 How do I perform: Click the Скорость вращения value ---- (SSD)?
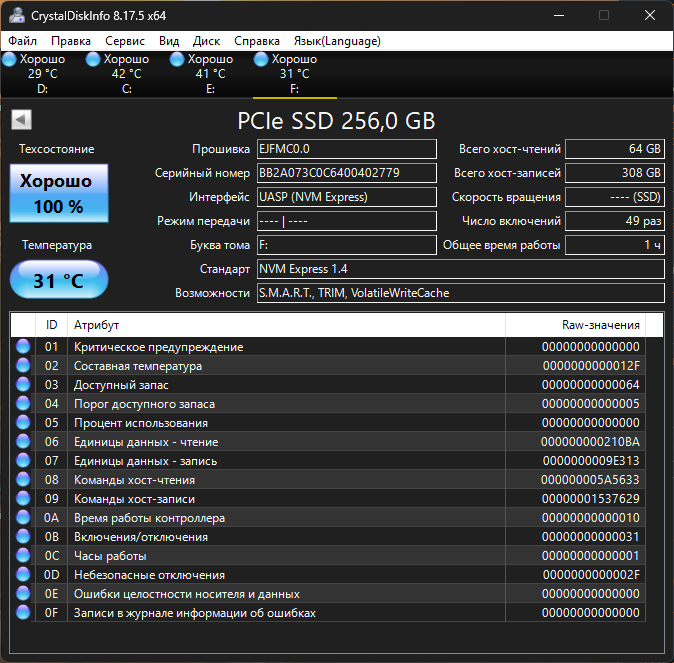coord(615,197)
